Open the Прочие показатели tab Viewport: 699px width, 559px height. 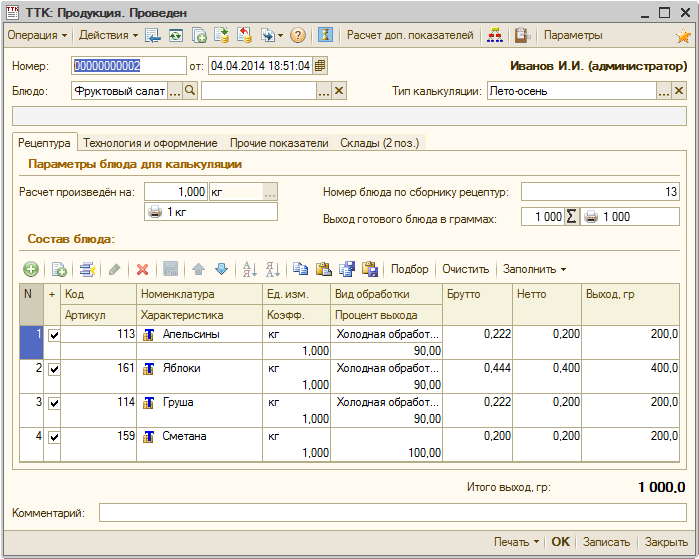coord(279,143)
